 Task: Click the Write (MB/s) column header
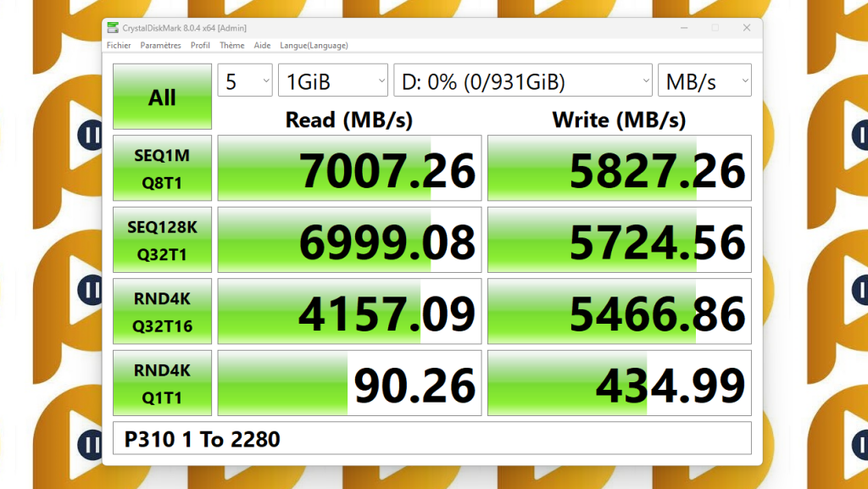(x=619, y=120)
